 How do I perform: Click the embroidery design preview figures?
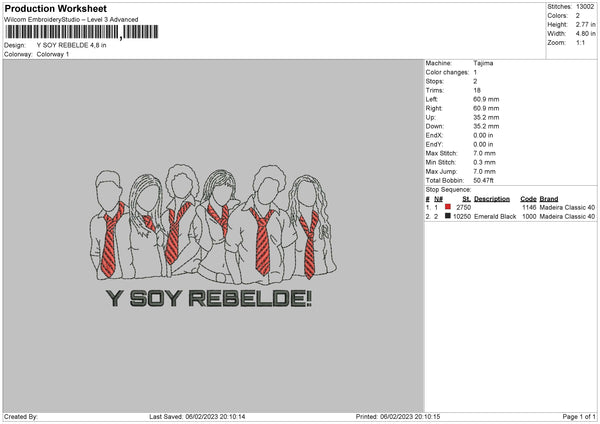click(x=213, y=224)
